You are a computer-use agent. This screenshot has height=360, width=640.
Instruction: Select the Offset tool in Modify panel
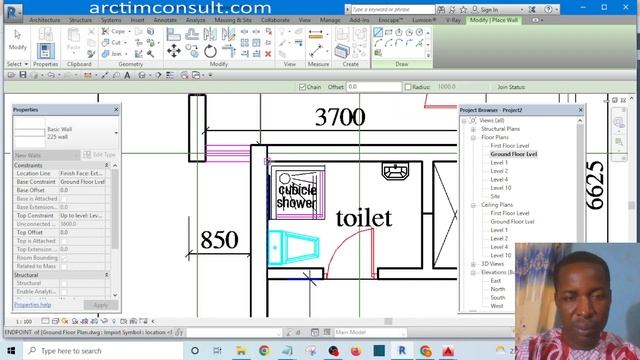pos(192,34)
